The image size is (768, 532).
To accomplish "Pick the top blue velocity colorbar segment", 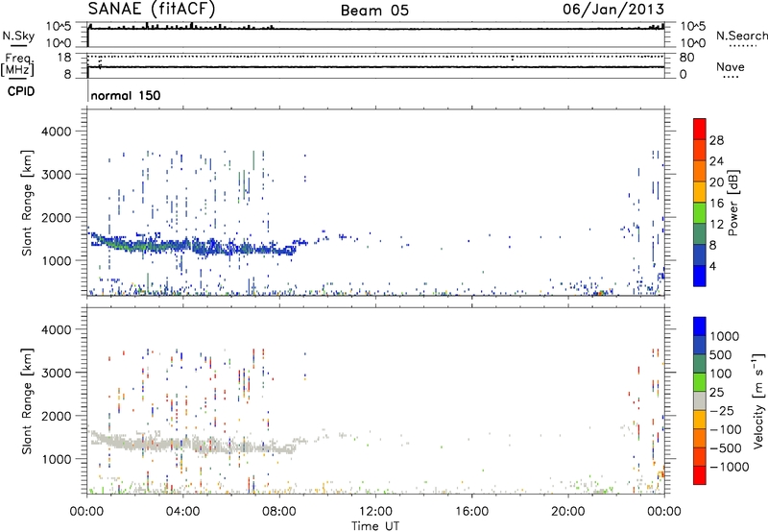I will pos(700,326).
